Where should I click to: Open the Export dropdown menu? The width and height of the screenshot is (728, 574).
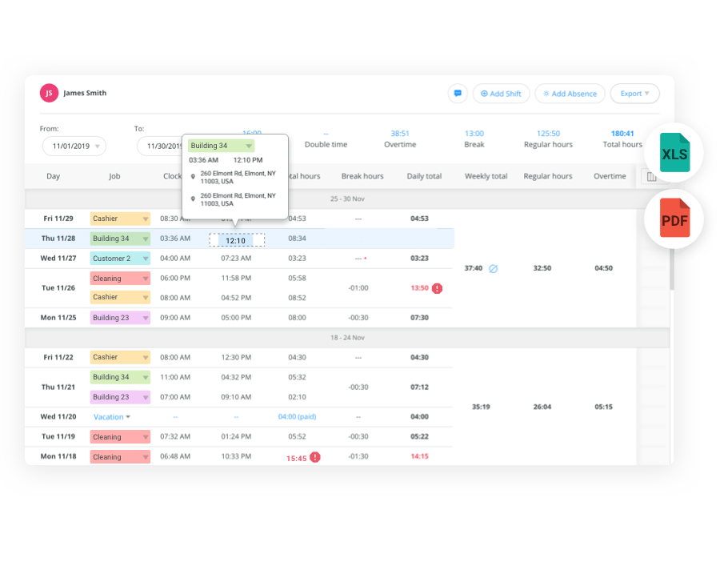tap(634, 94)
